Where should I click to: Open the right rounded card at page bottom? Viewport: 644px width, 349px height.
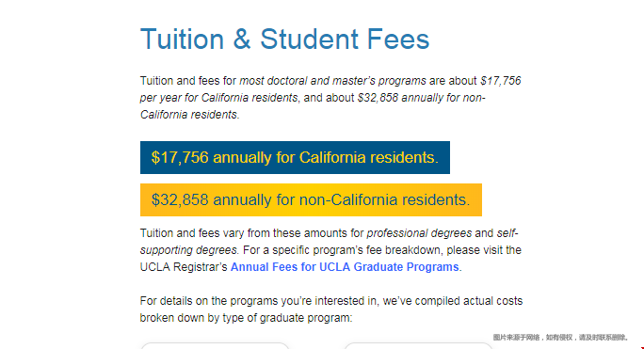[x=418, y=346]
